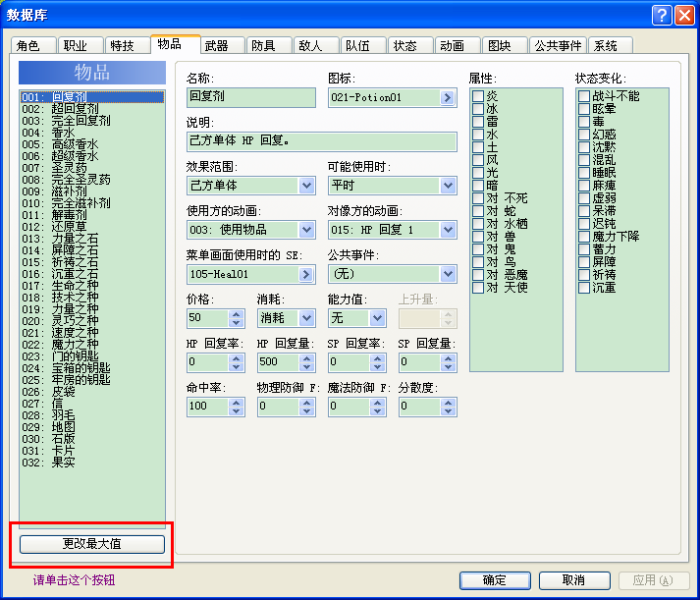Open the 武器 tab
The width and height of the screenshot is (700, 600).
pyautogui.click(x=222, y=45)
